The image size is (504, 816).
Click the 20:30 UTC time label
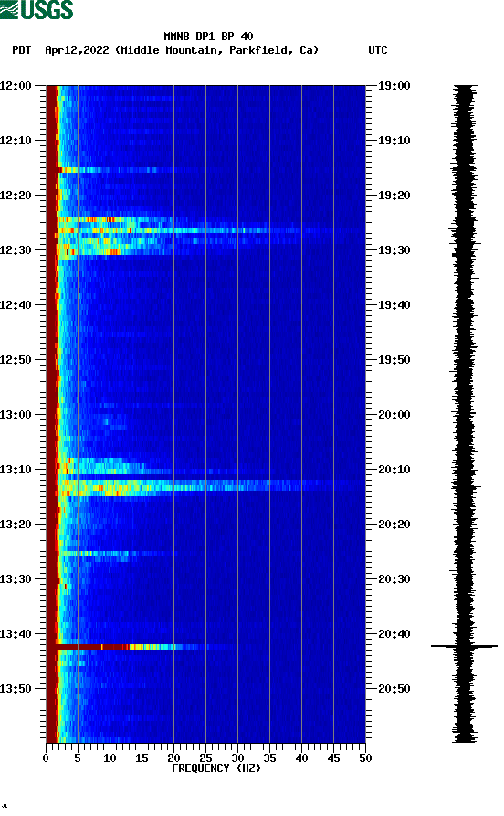pos(394,579)
